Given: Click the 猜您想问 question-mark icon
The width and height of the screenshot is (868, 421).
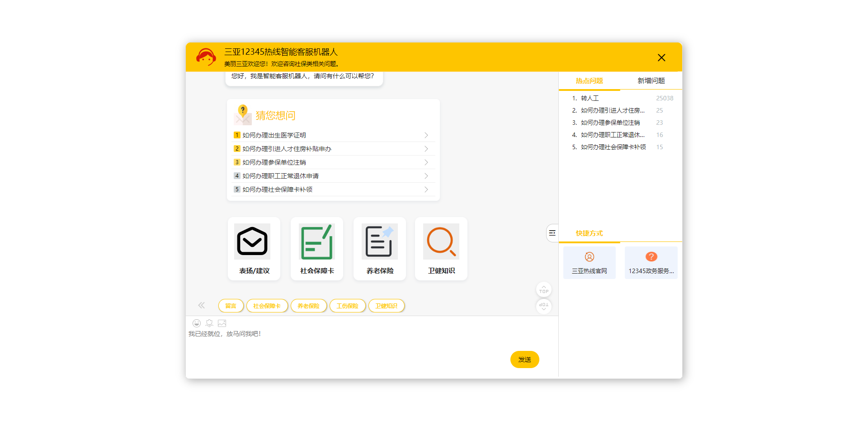Looking at the screenshot, I should [x=243, y=115].
